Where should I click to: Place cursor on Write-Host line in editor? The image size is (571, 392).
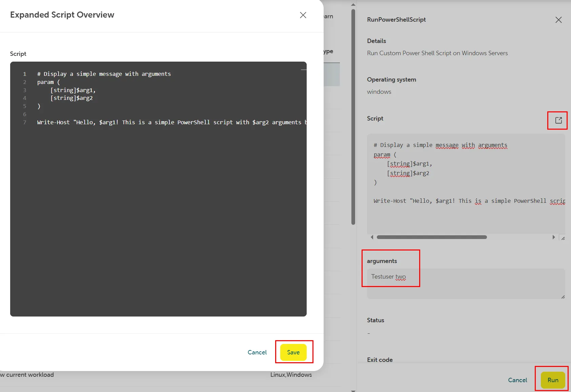coord(169,123)
